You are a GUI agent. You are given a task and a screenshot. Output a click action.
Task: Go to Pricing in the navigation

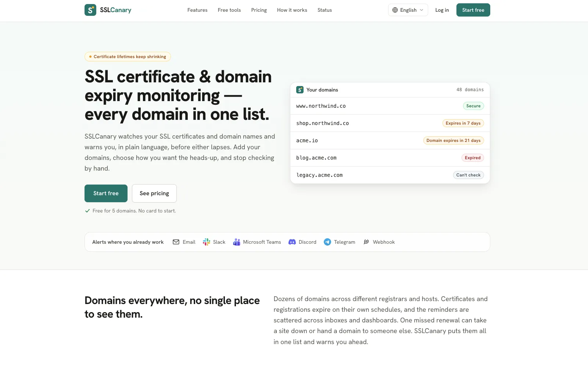click(259, 10)
